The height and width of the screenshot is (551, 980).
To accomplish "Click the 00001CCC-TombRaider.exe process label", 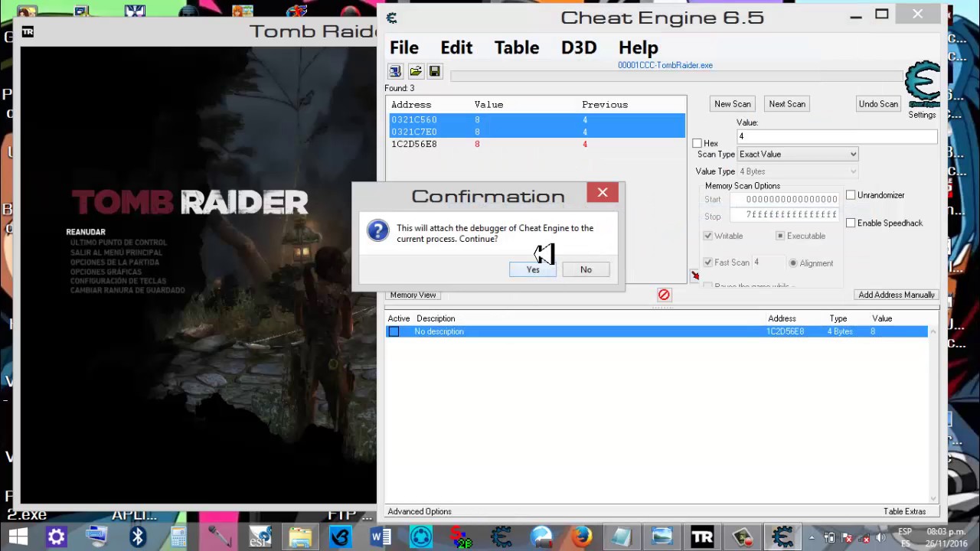I will [x=665, y=65].
